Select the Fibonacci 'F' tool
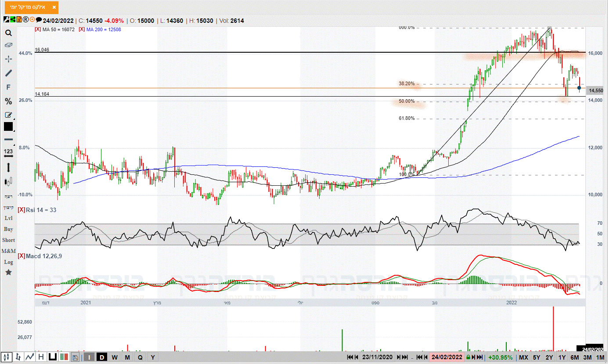This screenshot has width=609, height=364. (x=8, y=87)
